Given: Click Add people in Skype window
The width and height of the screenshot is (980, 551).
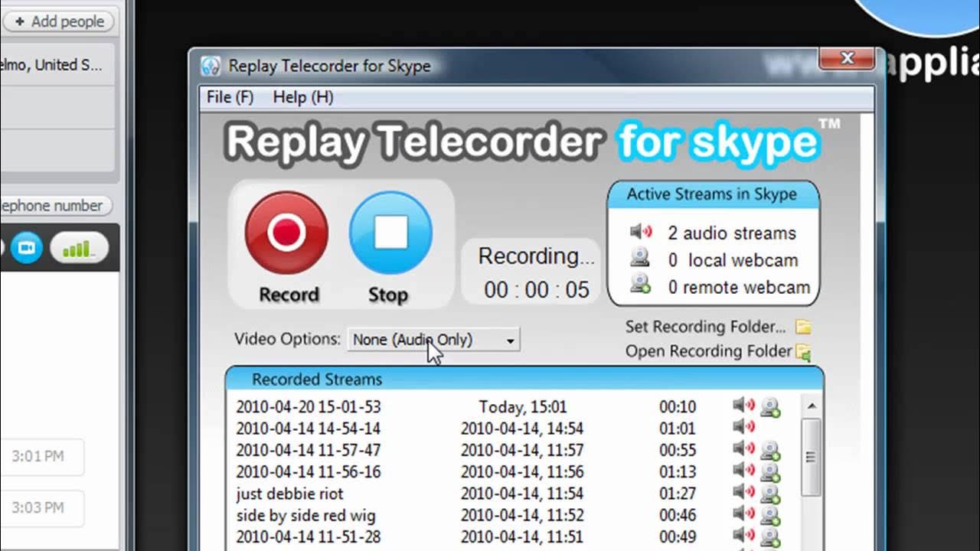Looking at the screenshot, I should (x=59, y=22).
